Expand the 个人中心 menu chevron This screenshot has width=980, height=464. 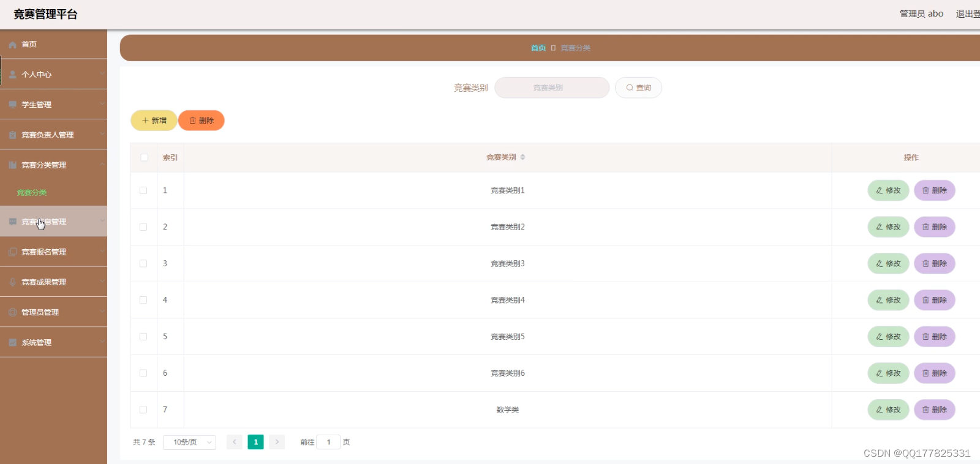click(x=102, y=74)
